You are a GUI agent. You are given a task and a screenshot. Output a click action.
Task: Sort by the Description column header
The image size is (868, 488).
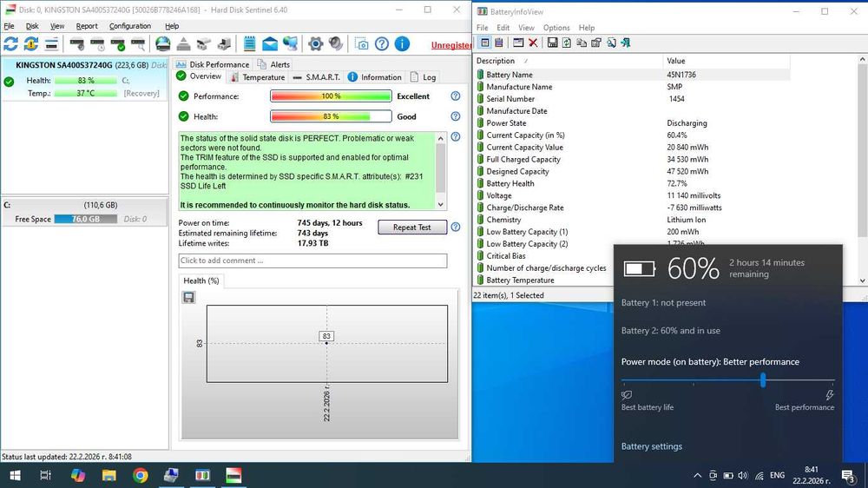[x=569, y=61]
